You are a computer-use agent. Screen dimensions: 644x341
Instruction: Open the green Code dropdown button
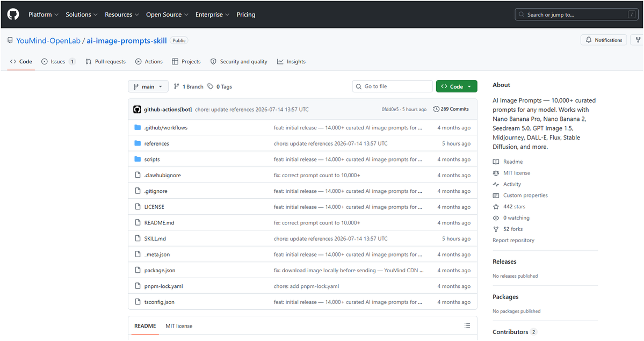click(x=457, y=86)
